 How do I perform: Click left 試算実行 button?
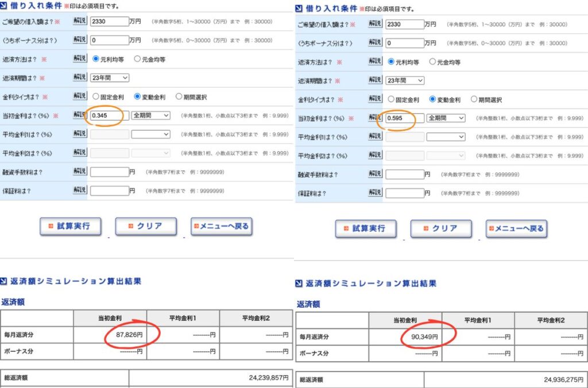coord(71,226)
